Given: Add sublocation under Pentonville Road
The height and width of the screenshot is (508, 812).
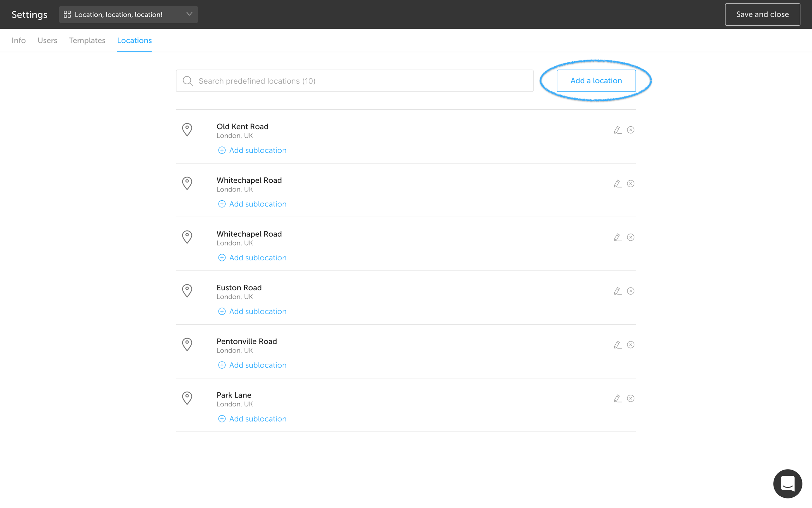Looking at the screenshot, I should click(x=252, y=365).
